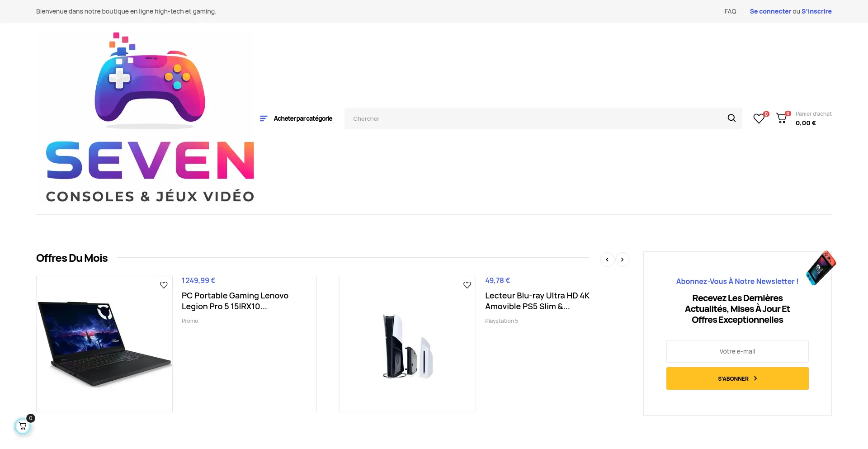
Task: Open Lecteur Blu-ray Ultra HD 4K title
Action: tap(537, 301)
